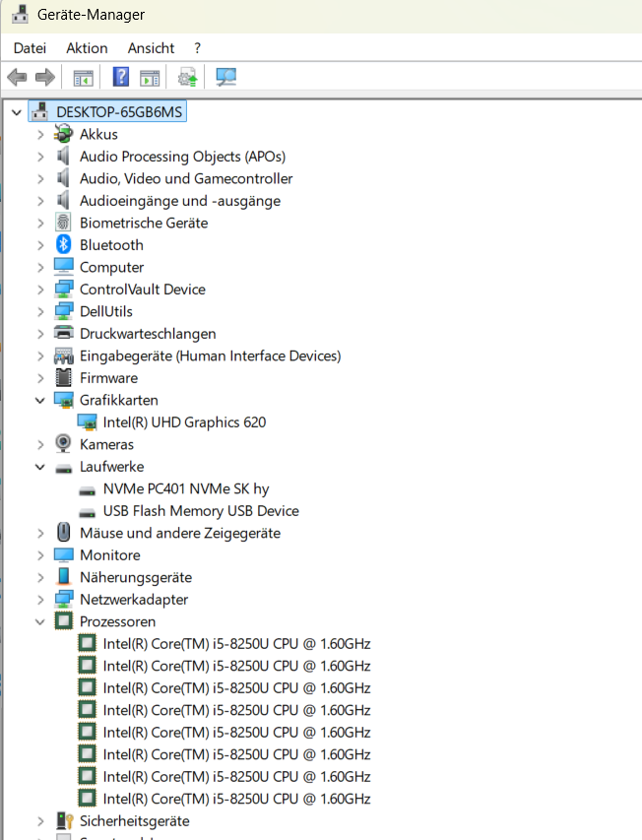This screenshot has height=840, width=642.
Task: Click the Druckwarteschlangen printer icon
Action: pos(63,333)
